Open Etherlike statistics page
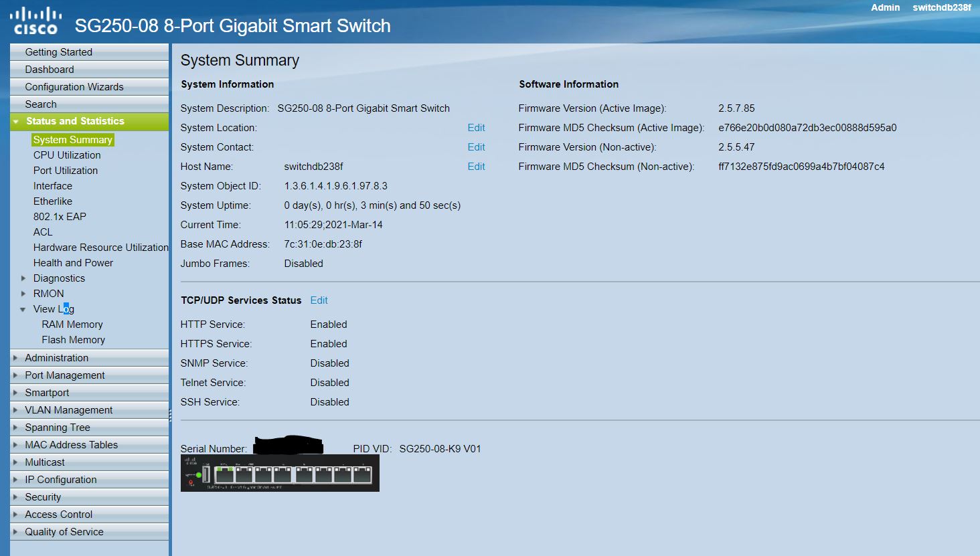This screenshot has width=980, height=556. pyautogui.click(x=53, y=201)
